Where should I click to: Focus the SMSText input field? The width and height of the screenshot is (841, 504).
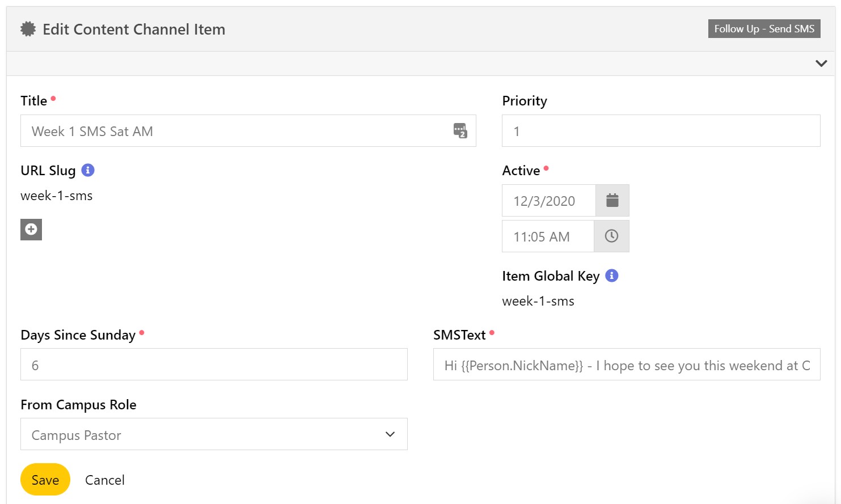[627, 365]
